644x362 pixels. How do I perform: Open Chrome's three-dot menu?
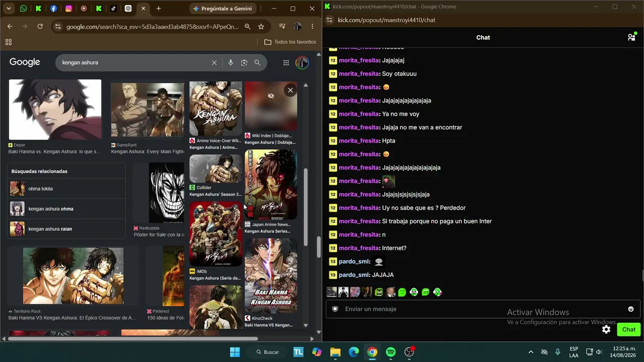coord(312,27)
